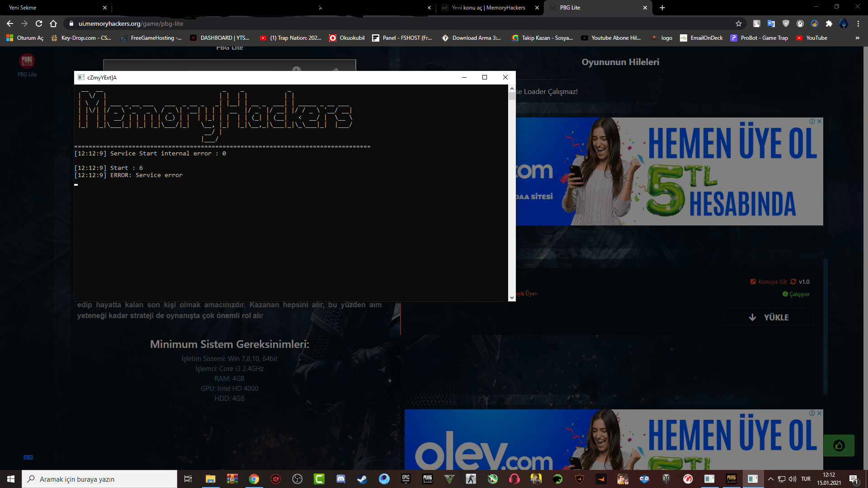Open the Download Arma 3 bookmark
This screenshot has width=868, height=488.
pos(471,38)
